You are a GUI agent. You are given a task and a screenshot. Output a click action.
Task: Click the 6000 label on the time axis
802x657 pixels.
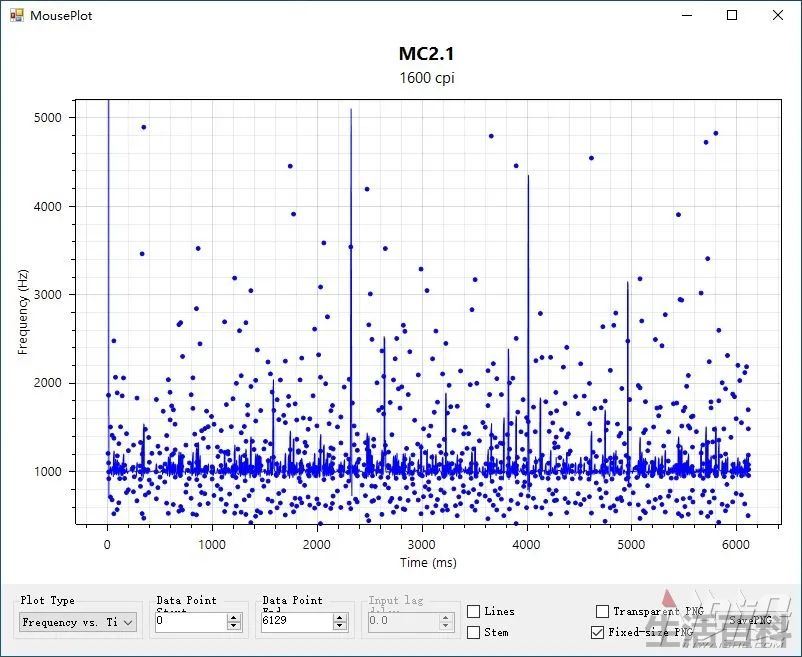[x=736, y=545]
